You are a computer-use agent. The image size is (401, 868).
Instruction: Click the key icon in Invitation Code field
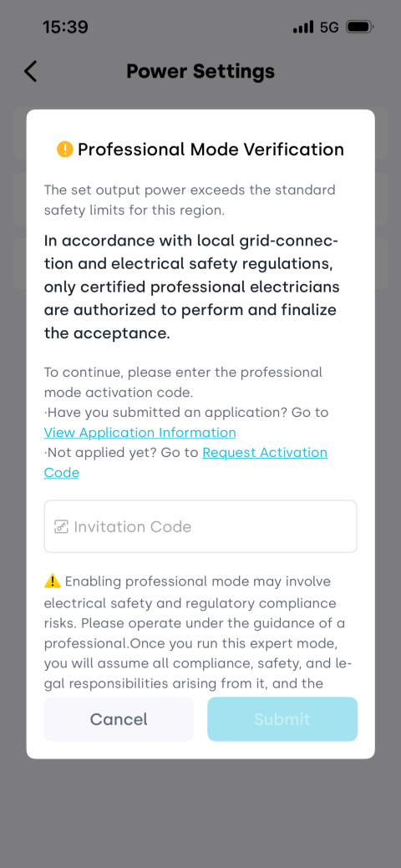coord(61,526)
